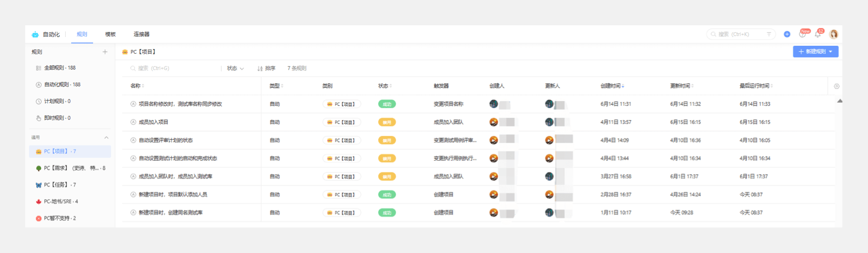Viewport: 868px width, 253px height.
Task: Open the help icon with New badge
Action: click(802, 34)
